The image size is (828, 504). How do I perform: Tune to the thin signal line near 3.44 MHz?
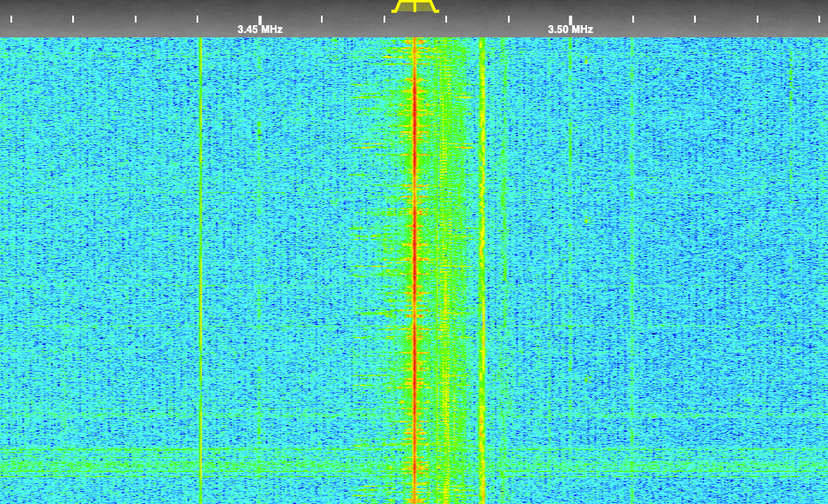point(201,261)
